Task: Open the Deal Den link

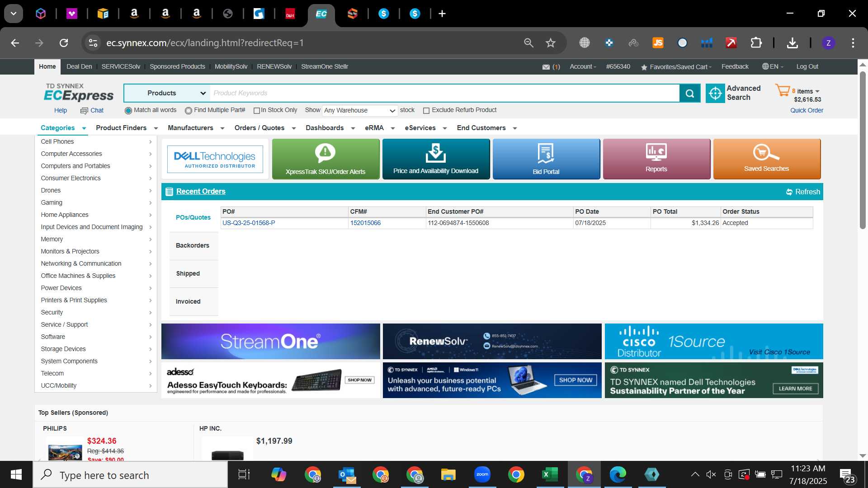Action: 79,66
